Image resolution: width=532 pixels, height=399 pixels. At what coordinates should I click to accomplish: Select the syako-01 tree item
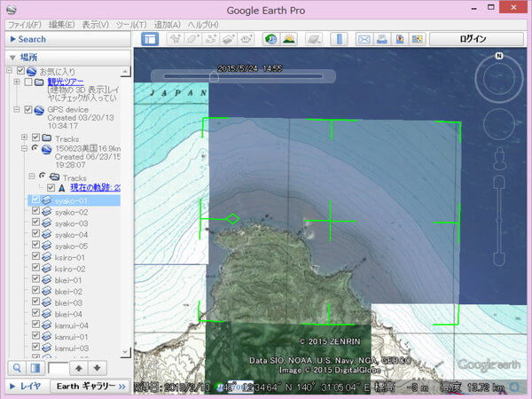74,200
